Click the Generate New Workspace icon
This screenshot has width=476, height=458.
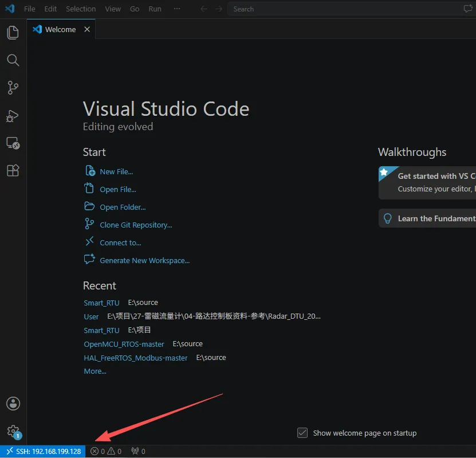(x=89, y=259)
